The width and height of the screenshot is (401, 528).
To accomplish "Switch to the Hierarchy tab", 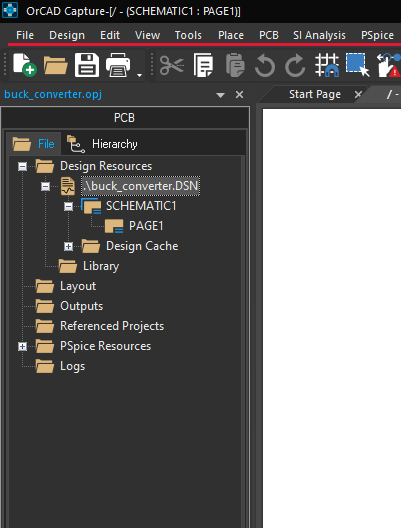I will click(102, 144).
